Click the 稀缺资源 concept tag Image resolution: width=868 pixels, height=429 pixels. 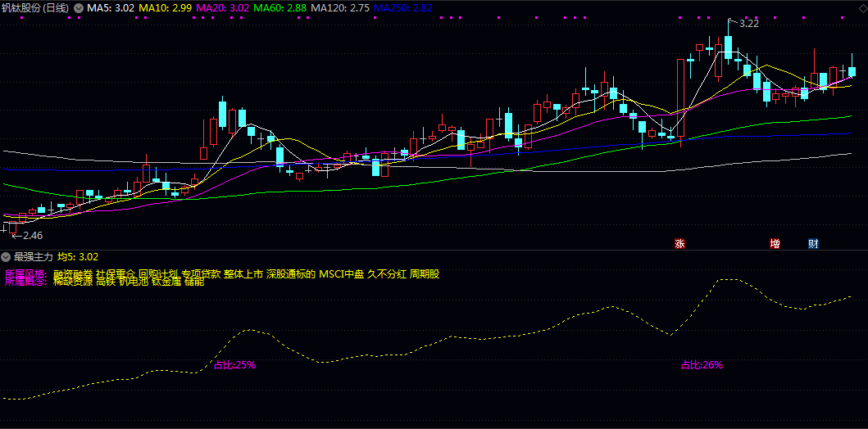click(x=73, y=282)
